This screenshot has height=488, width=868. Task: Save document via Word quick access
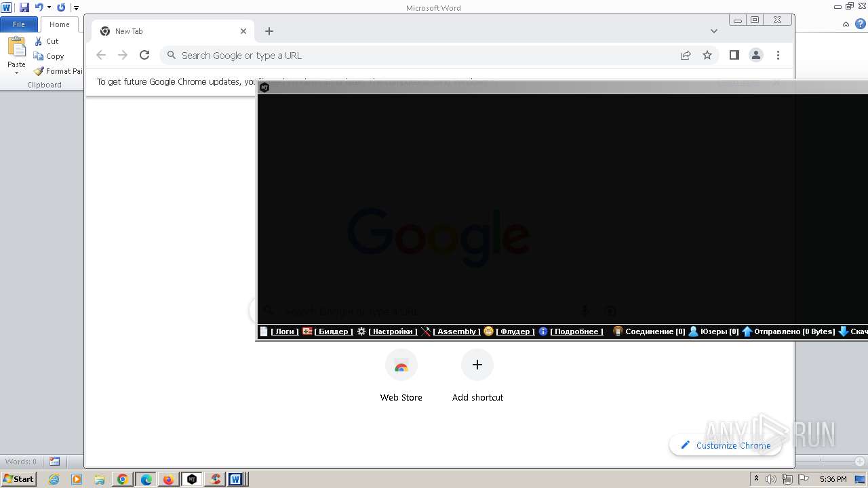24,7
